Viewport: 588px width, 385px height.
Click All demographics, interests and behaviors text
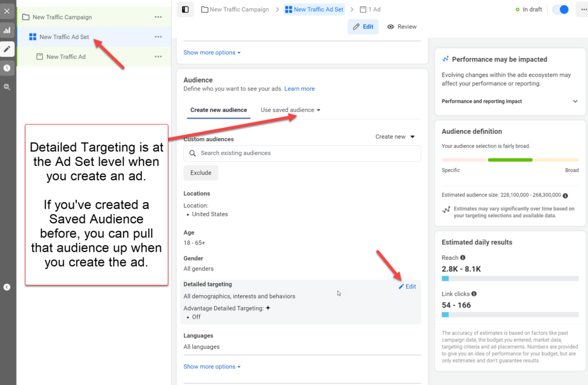pyautogui.click(x=239, y=296)
